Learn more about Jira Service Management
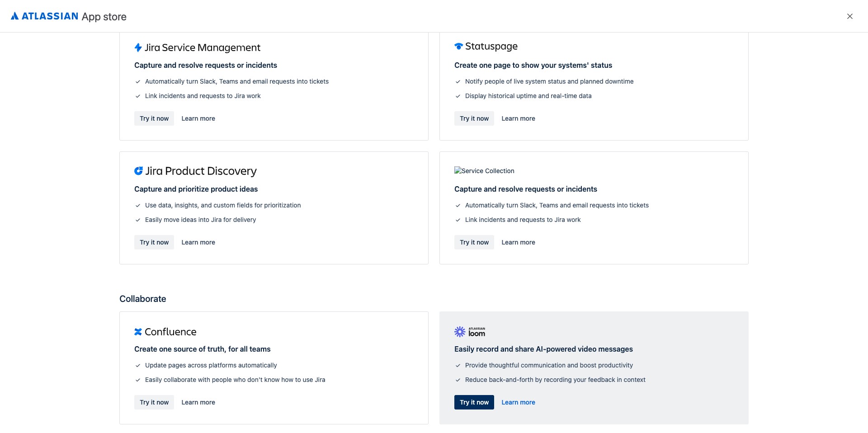The height and width of the screenshot is (433, 868). [198, 118]
